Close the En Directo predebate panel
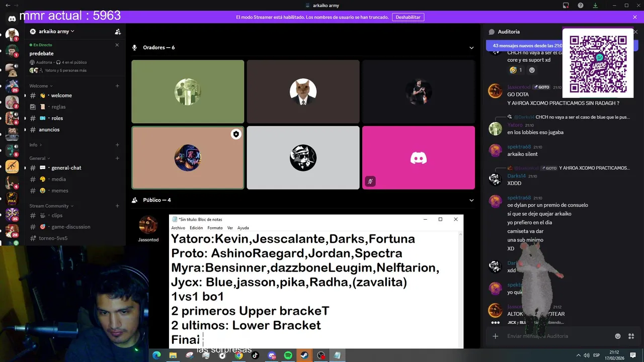The image size is (644, 362). tap(117, 45)
